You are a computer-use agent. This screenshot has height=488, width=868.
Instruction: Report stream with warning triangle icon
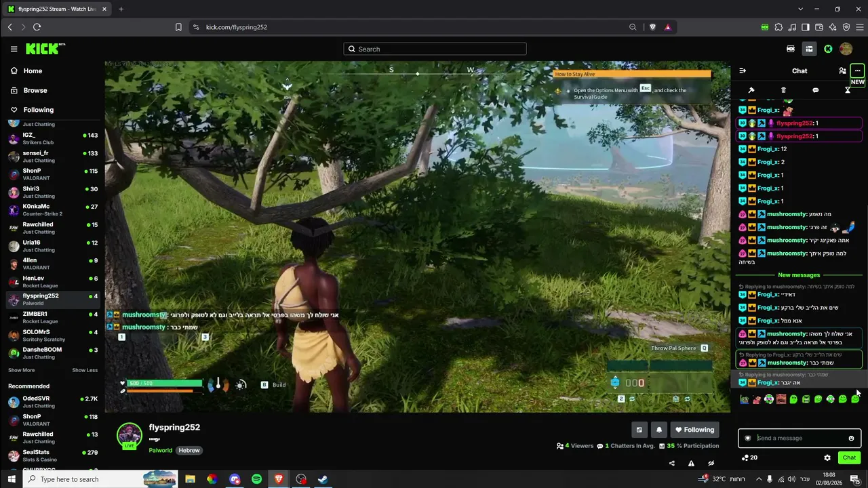tap(691, 464)
